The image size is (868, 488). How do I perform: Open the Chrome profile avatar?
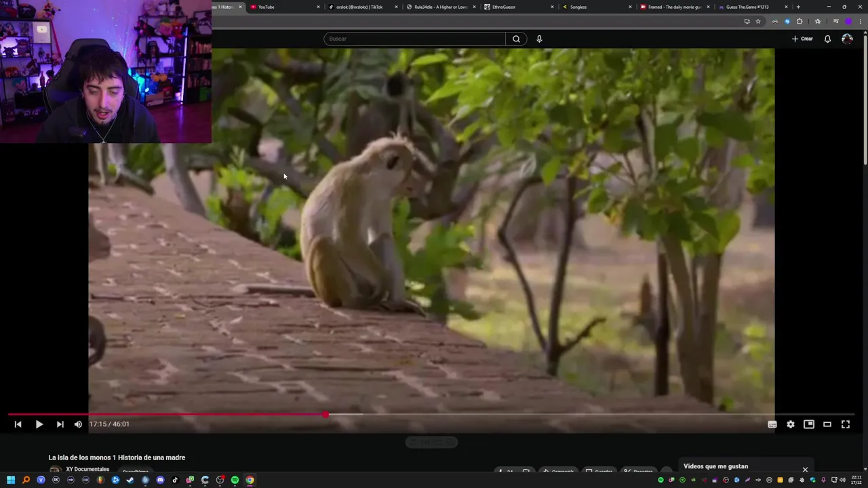pos(848,21)
